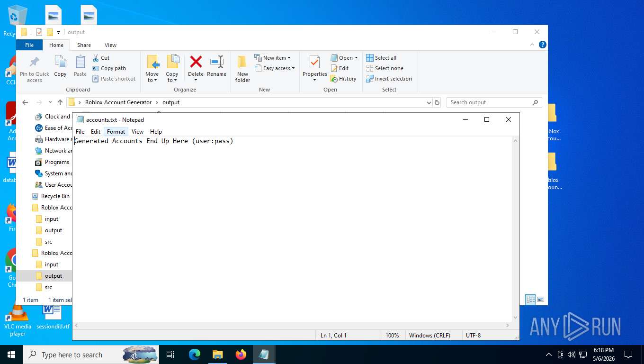
Task: Open VLC media player desktop shortcut
Action: 18,319
